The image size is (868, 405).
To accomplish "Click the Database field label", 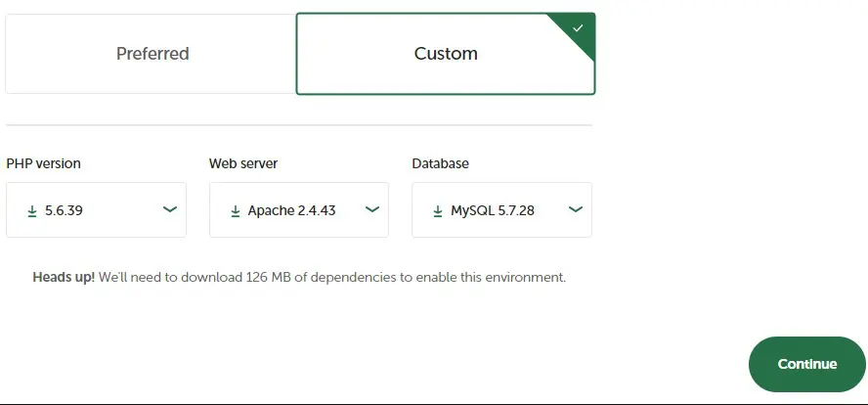I will coord(440,163).
